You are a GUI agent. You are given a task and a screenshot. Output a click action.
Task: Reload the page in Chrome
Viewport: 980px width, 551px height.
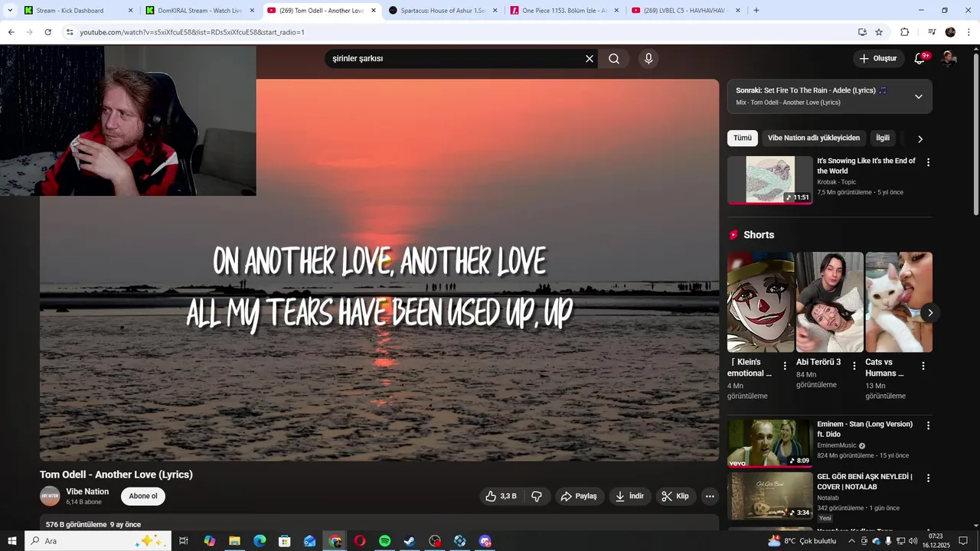tap(47, 32)
